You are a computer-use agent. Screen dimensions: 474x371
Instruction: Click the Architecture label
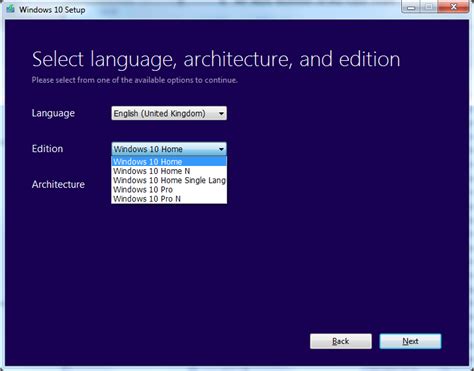[x=58, y=184]
